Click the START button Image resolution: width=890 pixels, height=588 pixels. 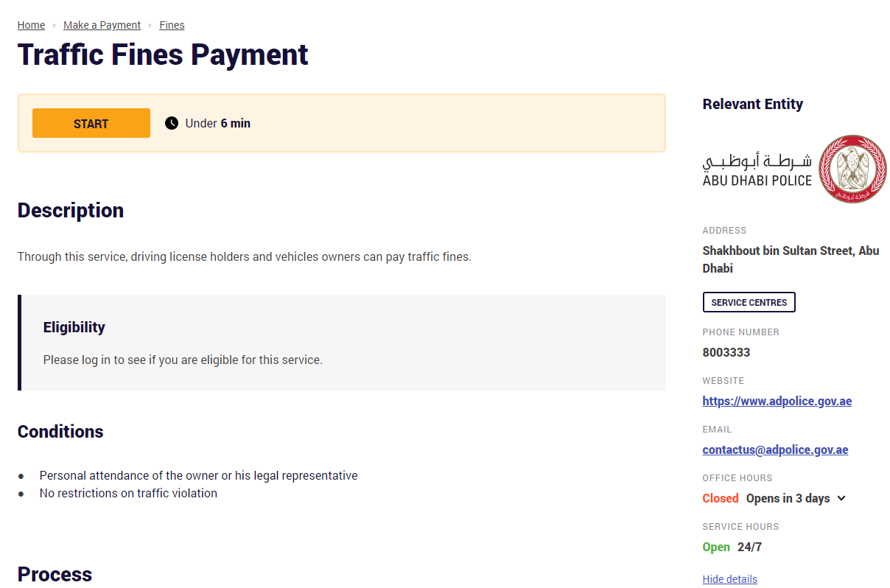pyautogui.click(x=91, y=123)
